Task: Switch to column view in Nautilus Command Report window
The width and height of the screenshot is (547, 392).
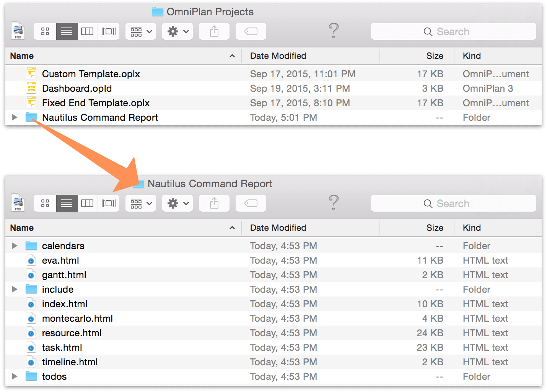Action: (87, 203)
